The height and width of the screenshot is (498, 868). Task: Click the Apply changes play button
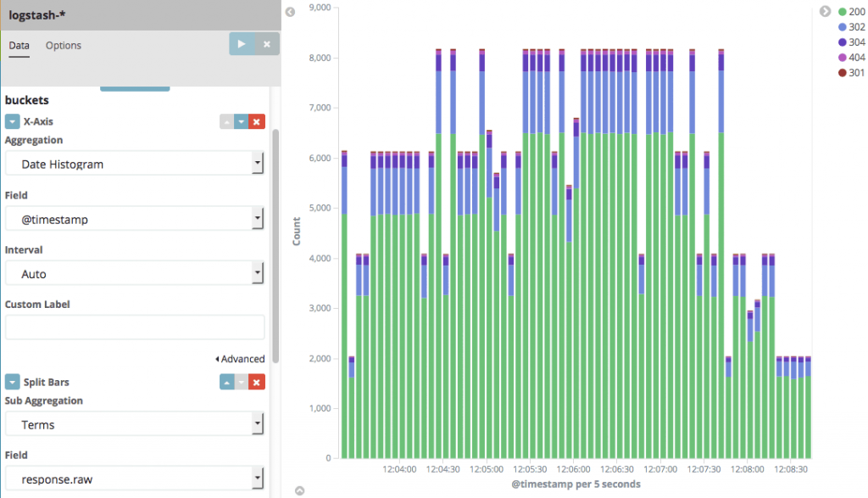click(242, 44)
